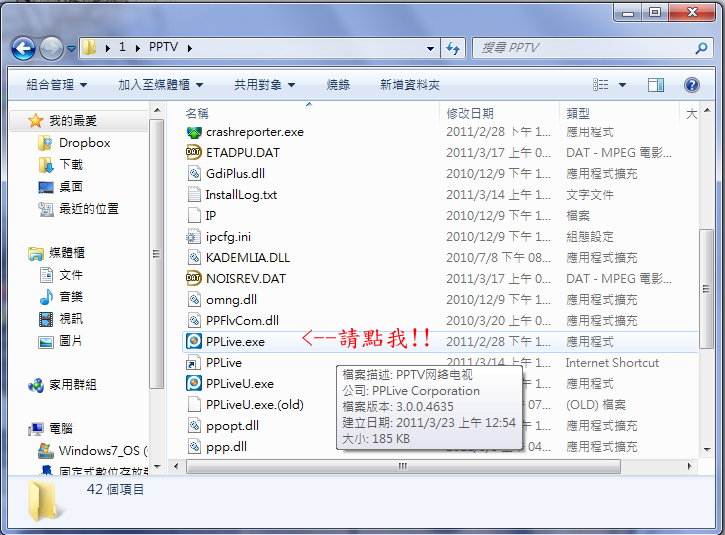
Task: Open the 共用對象 menu
Action: click(x=264, y=85)
